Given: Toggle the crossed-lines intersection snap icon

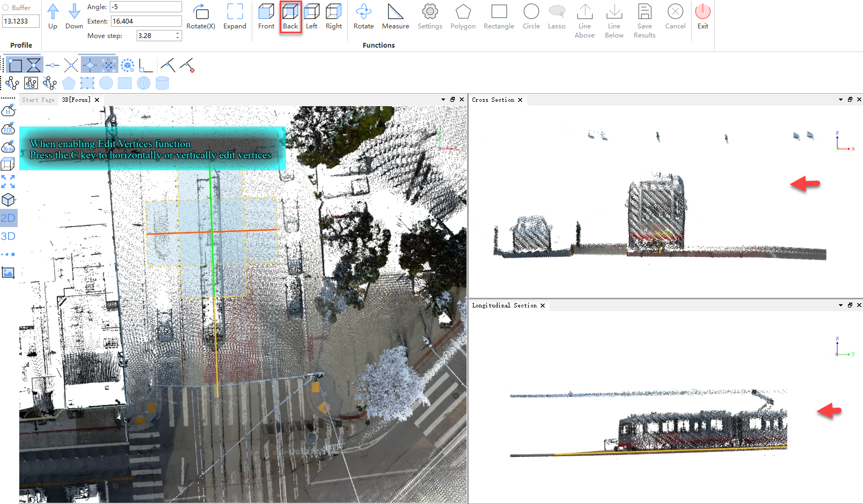Looking at the screenshot, I should coord(71,65).
